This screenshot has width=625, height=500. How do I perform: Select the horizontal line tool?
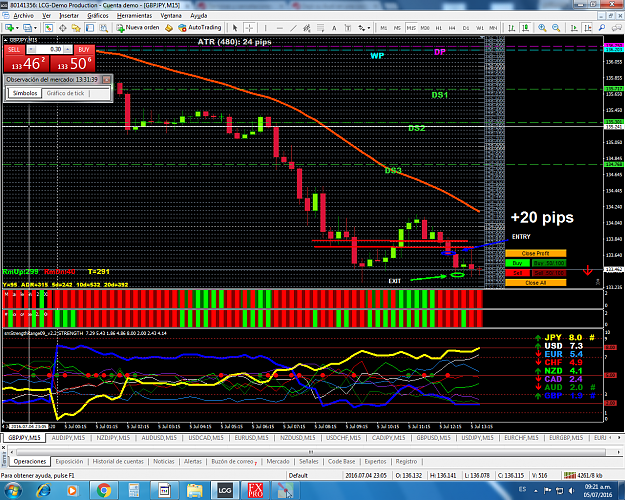[x=279, y=28]
